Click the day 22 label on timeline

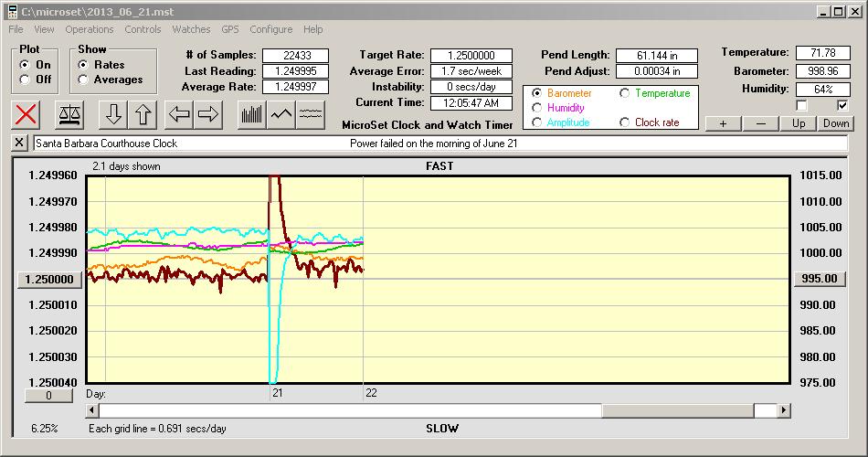371,393
